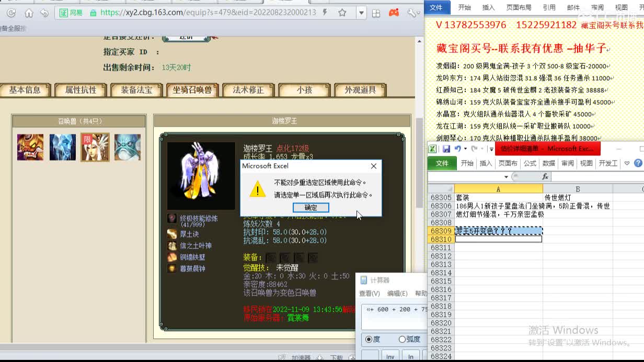Click the calculator ln button
The image size is (644, 362).
411,357
